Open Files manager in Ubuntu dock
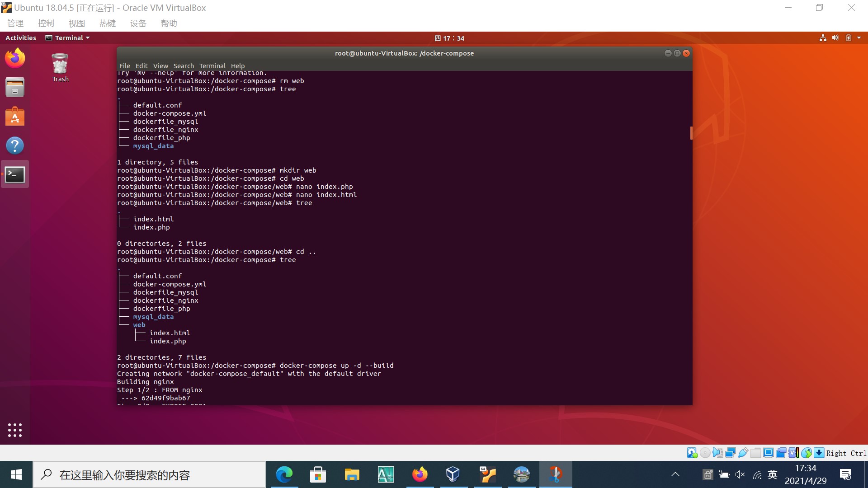The height and width of the screenshot is (488, 868). pyautogui.click(x=15, y=87)
